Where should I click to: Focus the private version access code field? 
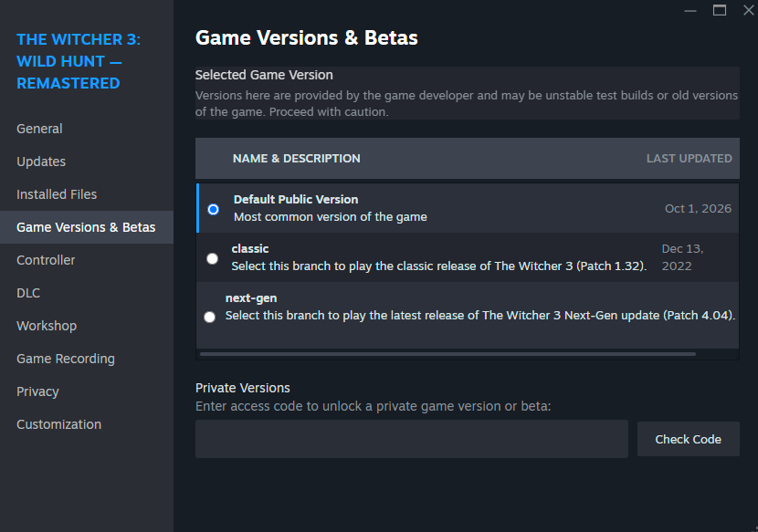click(411, 439)
